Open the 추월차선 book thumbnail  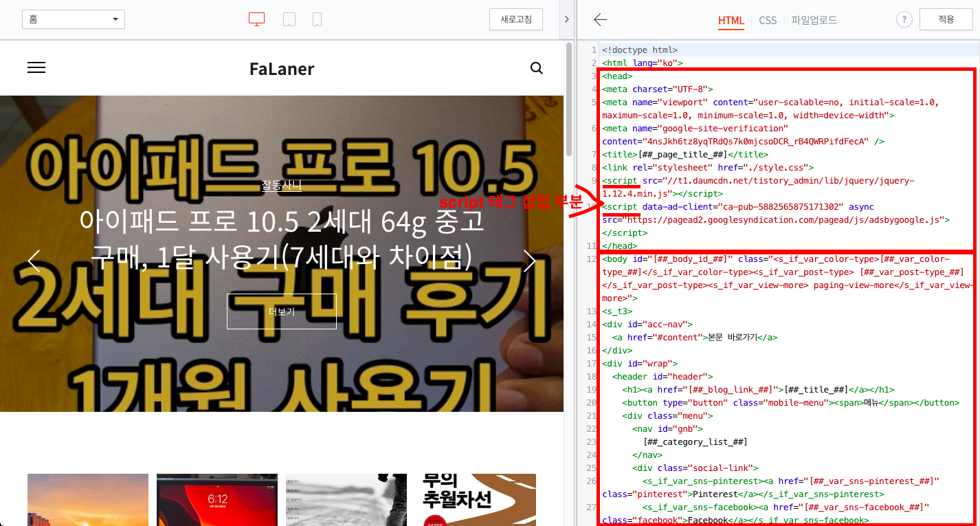tap(476, 500)
